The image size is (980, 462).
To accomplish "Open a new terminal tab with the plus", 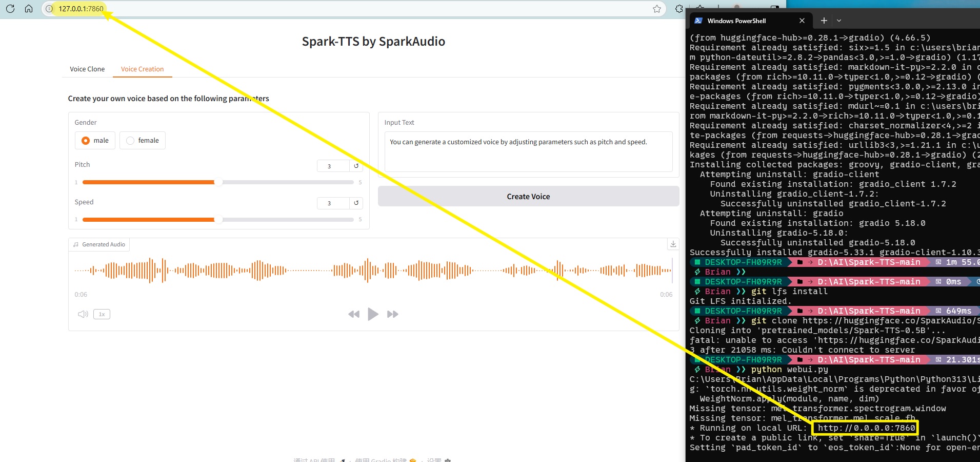I will [824, 21].
